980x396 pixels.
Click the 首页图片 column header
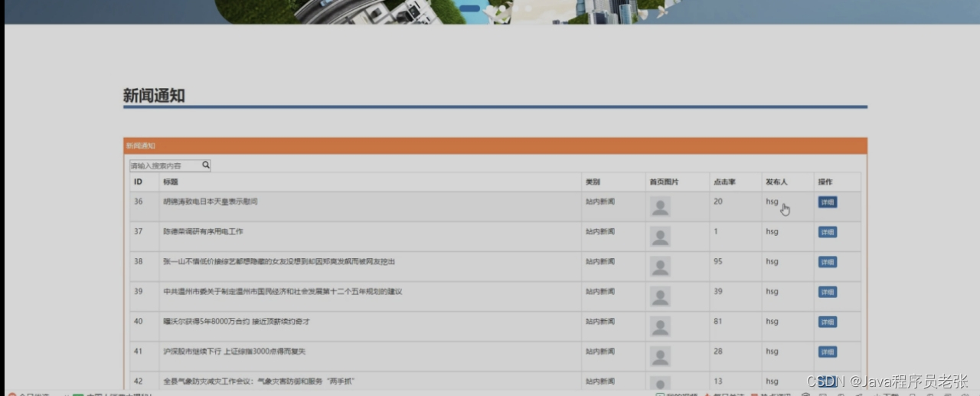coord(664,182)
